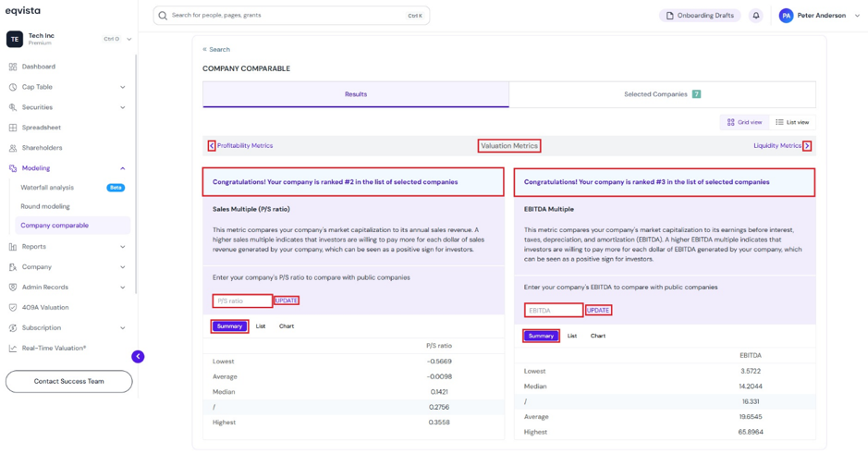Open Liquidity Metrics link
The height and width of the screenshot is (454, 868).
777,145
